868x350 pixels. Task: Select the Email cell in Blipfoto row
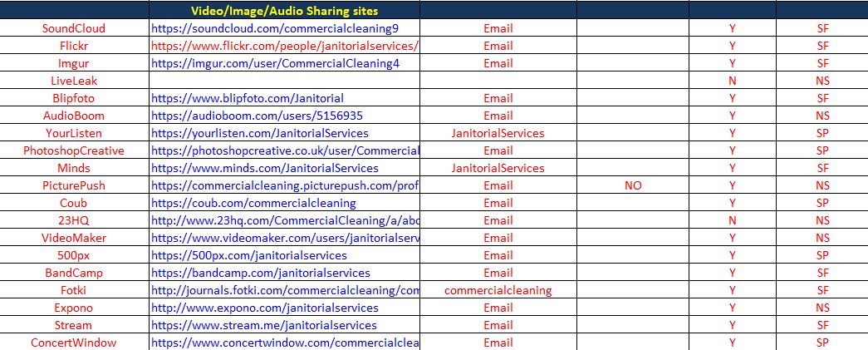[x=498, y=98]
